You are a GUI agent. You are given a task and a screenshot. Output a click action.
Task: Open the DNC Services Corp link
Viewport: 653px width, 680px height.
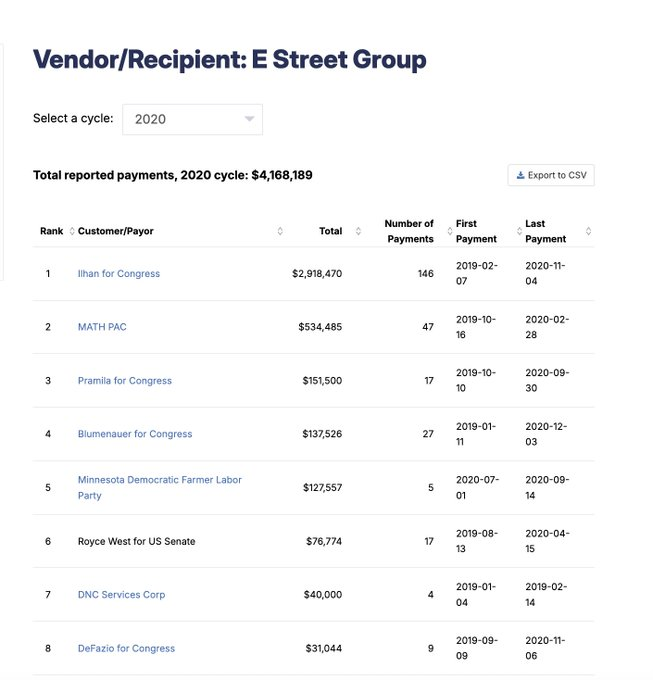[121, 595]
